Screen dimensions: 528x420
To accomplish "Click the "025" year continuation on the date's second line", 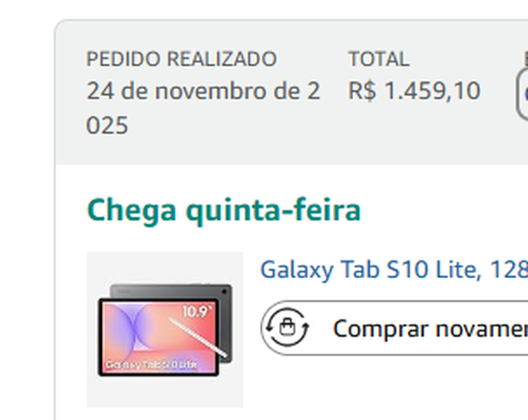I will click(x=108, y=126).
